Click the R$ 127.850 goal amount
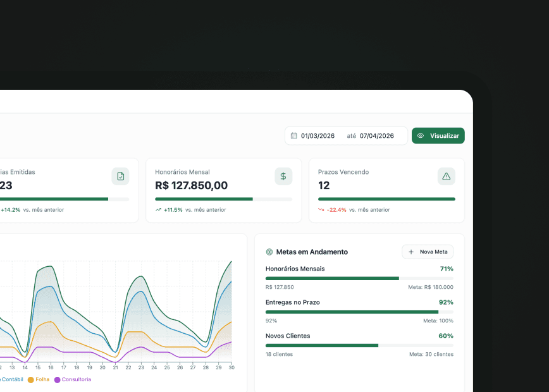 280,287
